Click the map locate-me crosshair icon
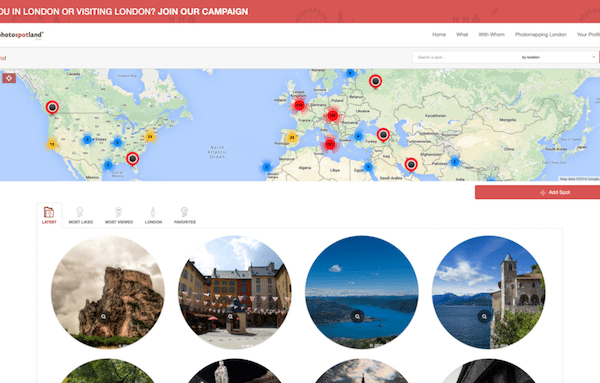This screenshot has width=600, height=383. click(9, 78)
